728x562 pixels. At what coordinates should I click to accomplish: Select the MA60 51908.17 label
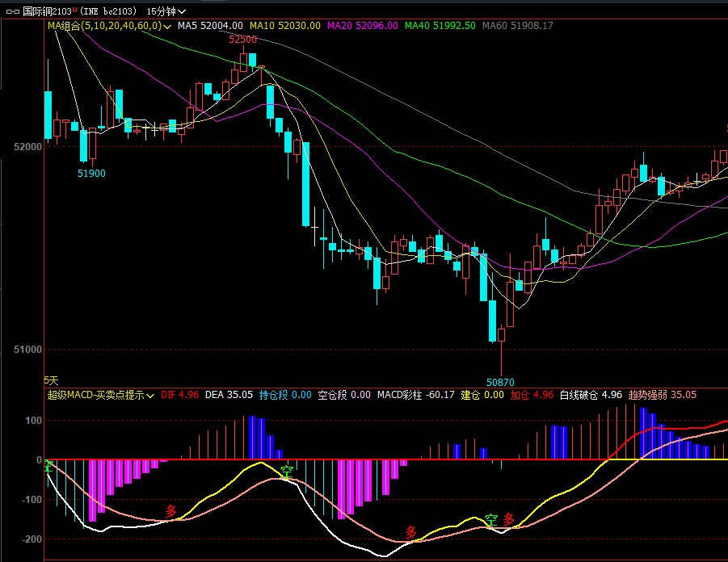[518, 26]
